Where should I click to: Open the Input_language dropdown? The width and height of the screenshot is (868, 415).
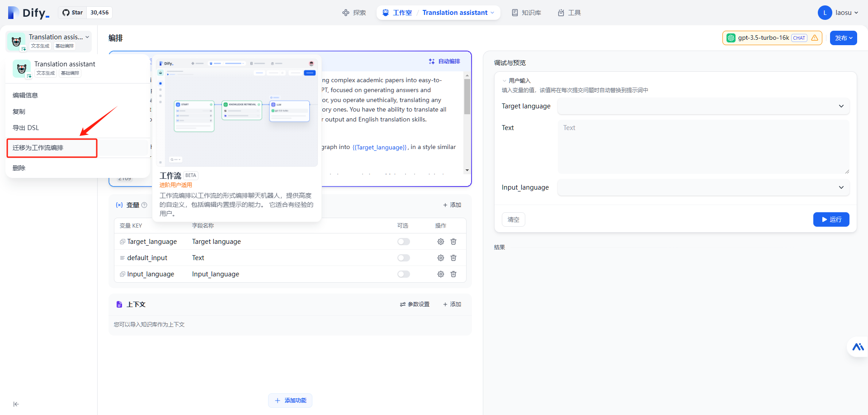coord(703,187)
